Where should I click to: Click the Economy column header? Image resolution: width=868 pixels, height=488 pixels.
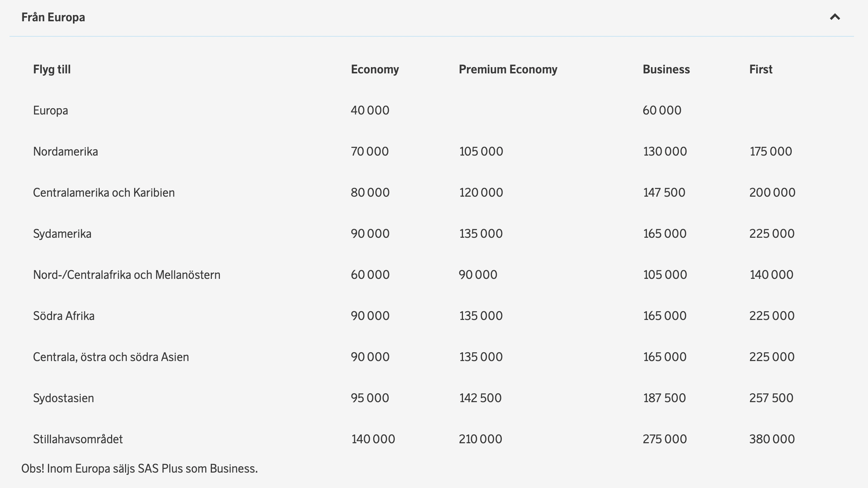click(x=375, y=69)
